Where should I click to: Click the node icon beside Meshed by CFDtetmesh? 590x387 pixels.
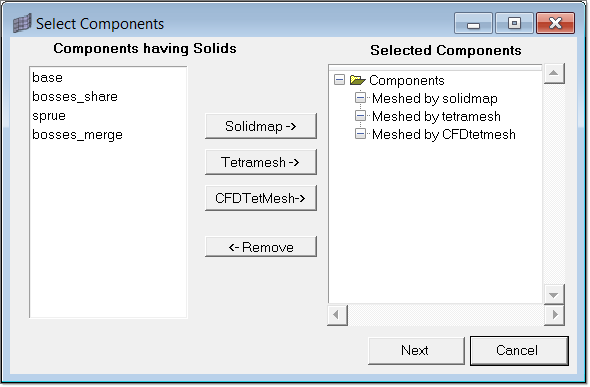coord(360,134)
